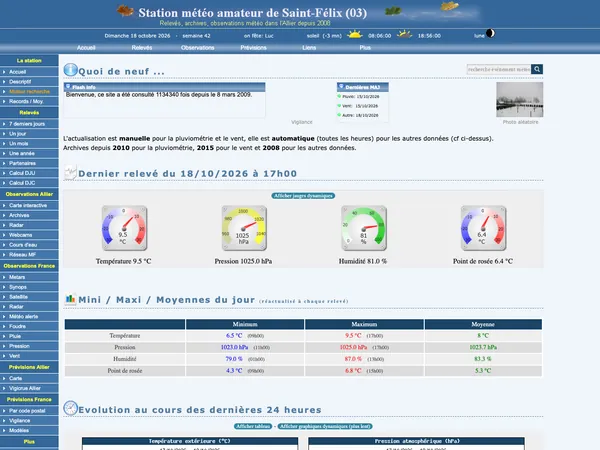This screenshot has width=600, height=450.
Task: Click the green status dot next to Pluvio
Action: pyautogui.click(x=339, y=96)
